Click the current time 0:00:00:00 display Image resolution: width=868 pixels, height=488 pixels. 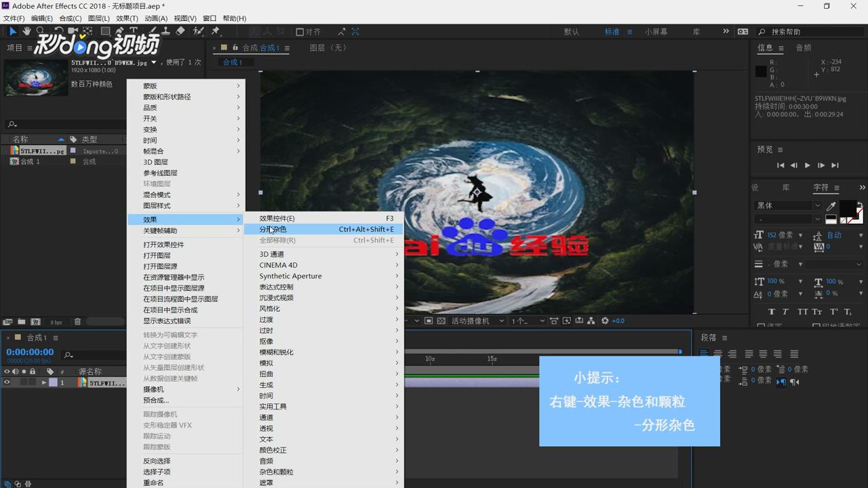pos(30,352)
